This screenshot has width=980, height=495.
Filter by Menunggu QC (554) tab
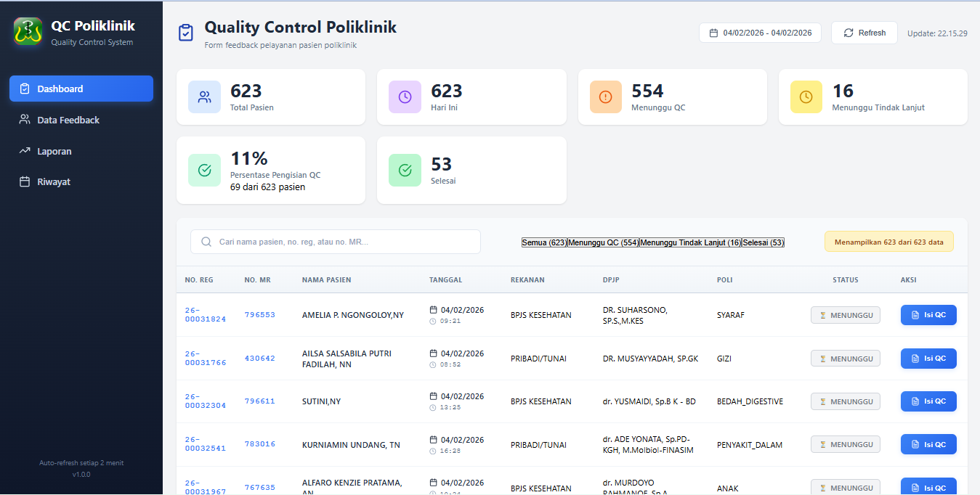pyautogui.click(x=603, y=242)
